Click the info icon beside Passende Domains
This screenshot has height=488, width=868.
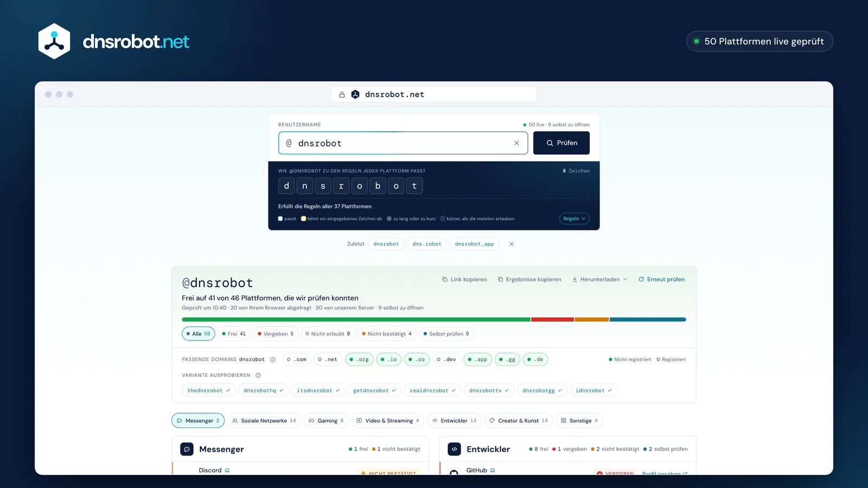click(x=273, y=359)
